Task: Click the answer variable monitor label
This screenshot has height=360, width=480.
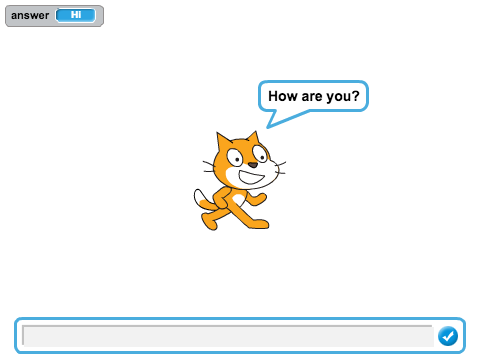Action: click(x=30, y=15)
